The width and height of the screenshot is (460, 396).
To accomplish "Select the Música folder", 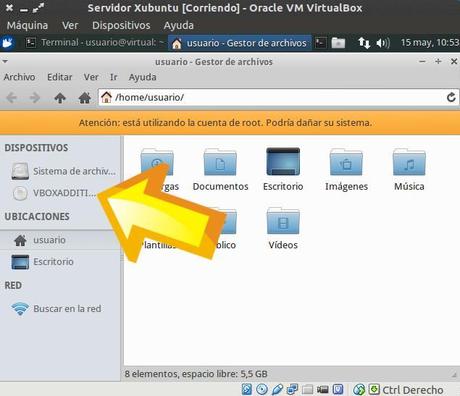I will (x=409, y=170).
